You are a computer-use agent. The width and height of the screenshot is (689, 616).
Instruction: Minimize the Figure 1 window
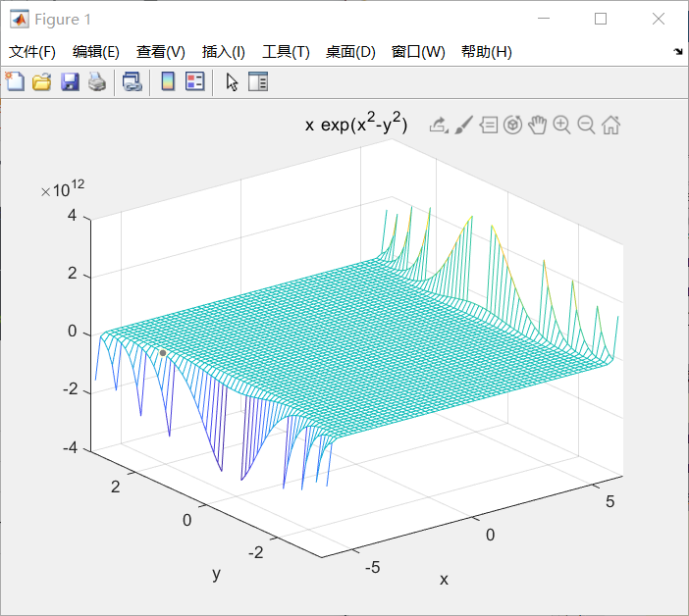click(x=544, y=19)
